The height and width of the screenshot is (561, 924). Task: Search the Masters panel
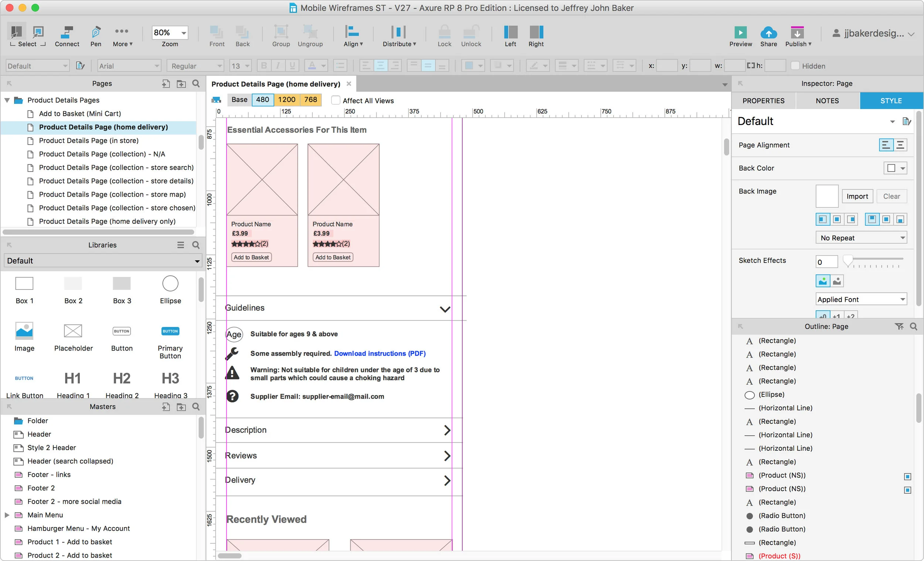pyautogui.click(x=196, y=406)
